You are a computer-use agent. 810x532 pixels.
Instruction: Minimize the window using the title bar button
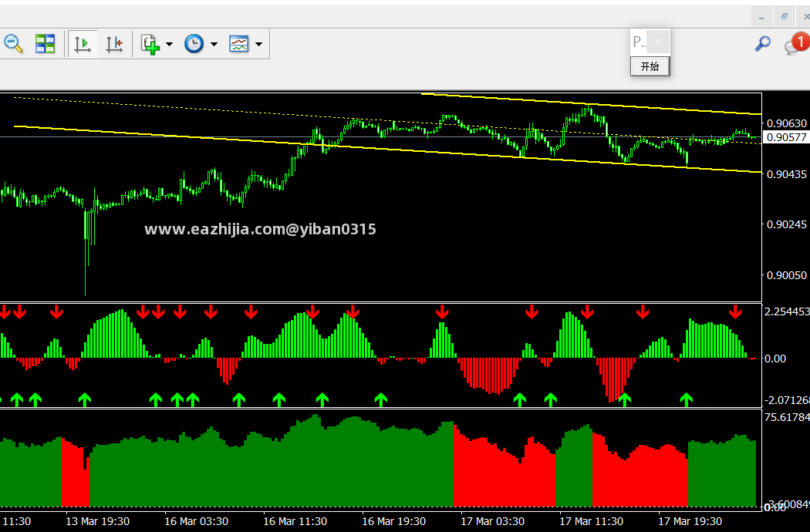[x=761, y=16]
